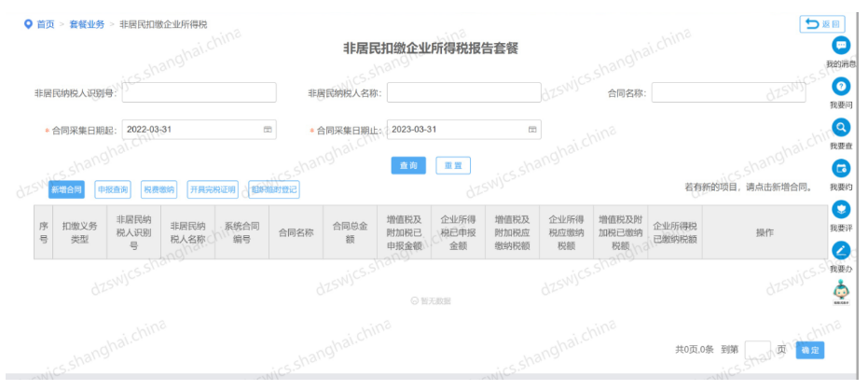Click 企业所得税已缴纳税额 column header
Screen dimensions: 868x390
click(x=675, y=232)
